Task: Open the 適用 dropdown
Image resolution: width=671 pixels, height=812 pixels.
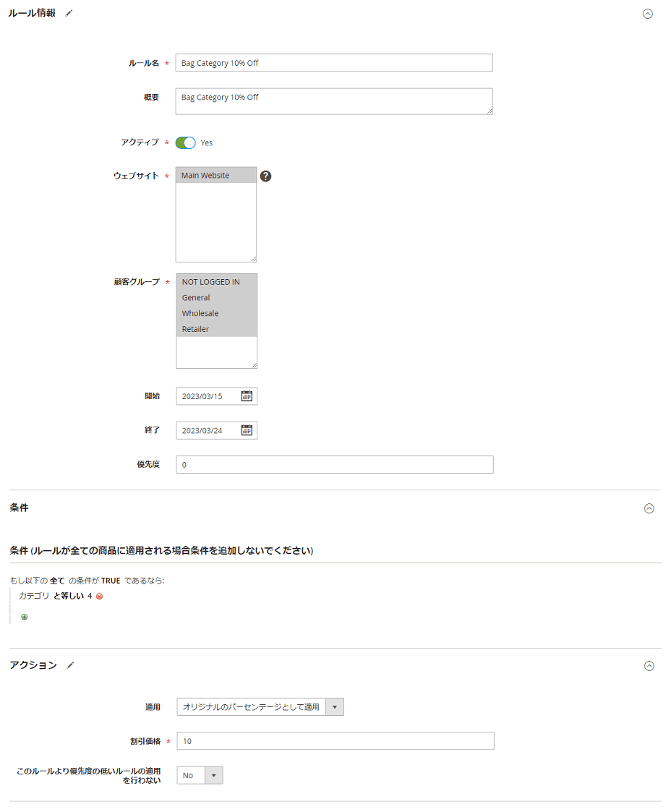Action: [x=260, y=706]
